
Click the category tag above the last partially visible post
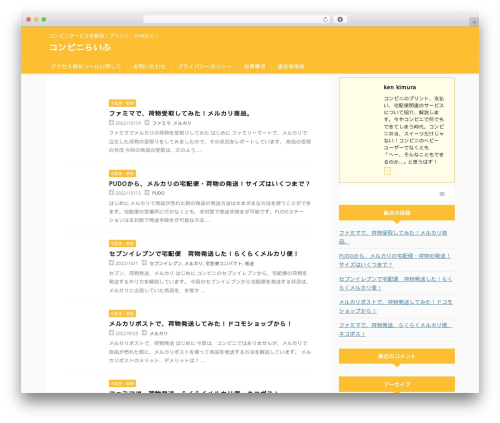pyautogui.click(x=122, y=383)
